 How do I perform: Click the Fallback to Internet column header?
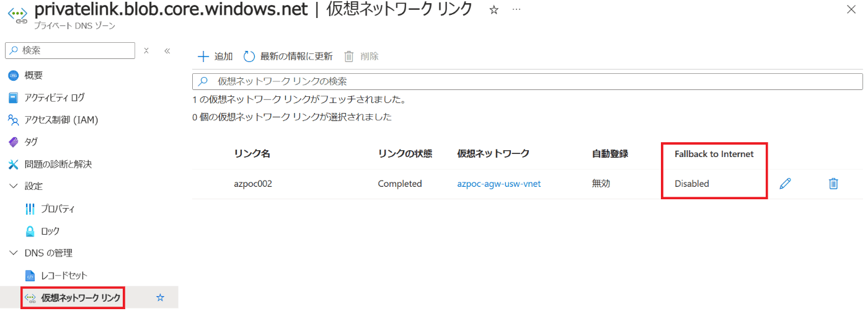(714, 154)
